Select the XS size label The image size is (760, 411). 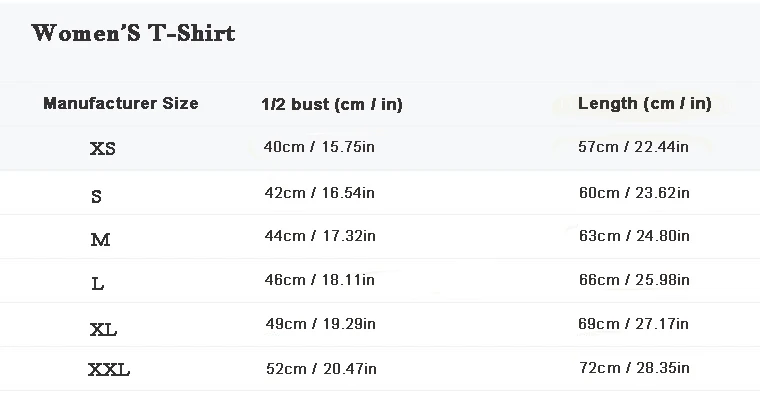pyautogui.click(x=102, y=149)
